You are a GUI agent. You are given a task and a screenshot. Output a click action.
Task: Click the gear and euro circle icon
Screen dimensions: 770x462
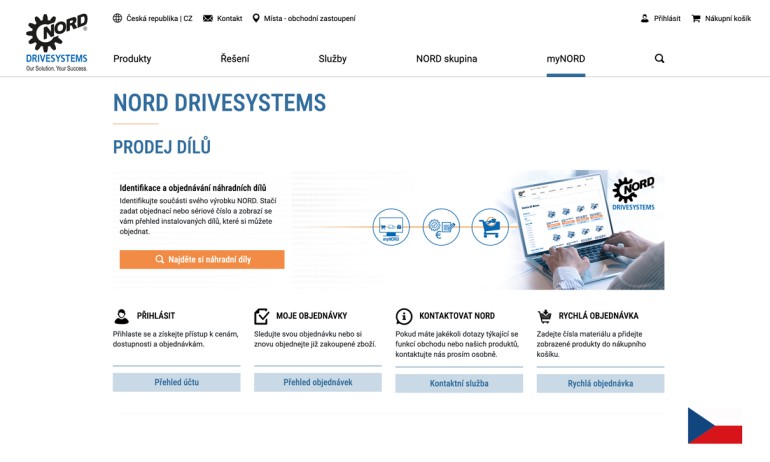click(x=441, y=227)
